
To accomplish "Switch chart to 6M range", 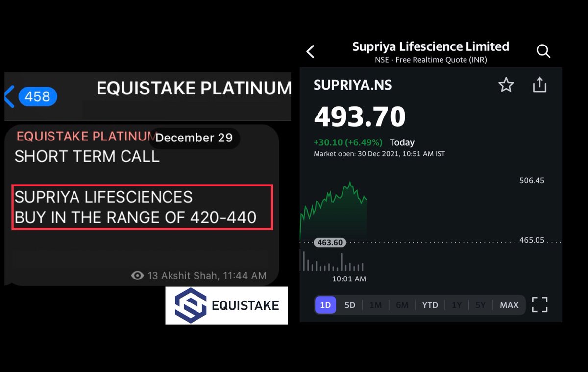I will [402, 305].
